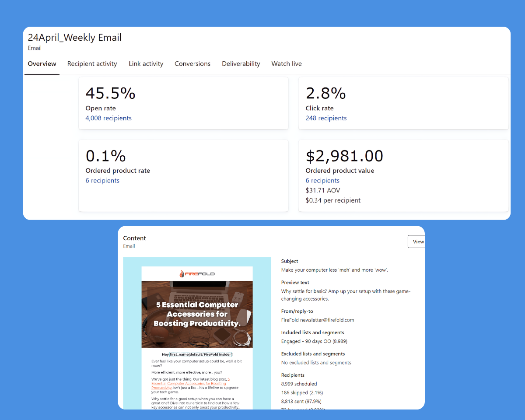
Task: Switch to the Overview tab
Action: pyautogui.click(x=42, y=64)
